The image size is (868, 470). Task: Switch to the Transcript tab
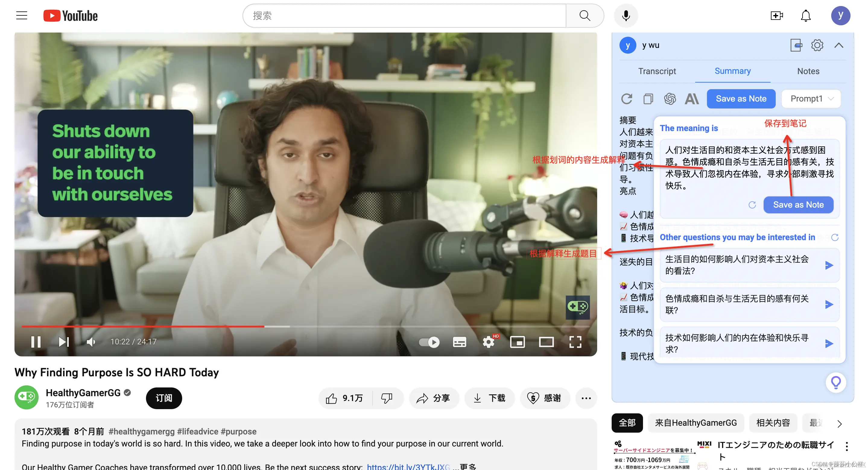pyautogui.click(x=657, y=71)
